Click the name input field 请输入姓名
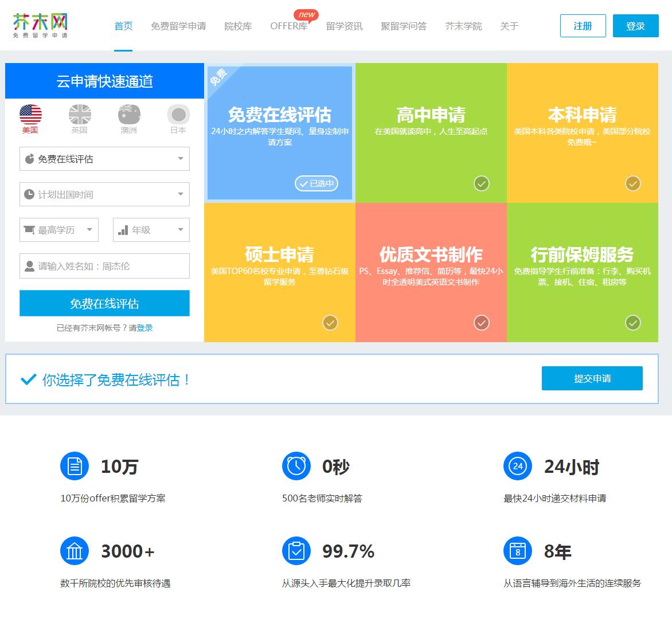The width and height of the screenshot is (672, 619). 104,266
